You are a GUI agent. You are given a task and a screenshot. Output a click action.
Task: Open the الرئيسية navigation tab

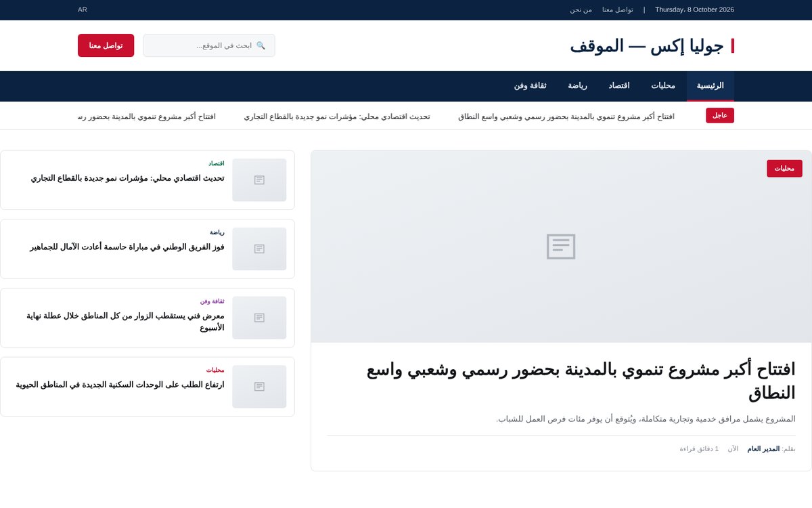pyautogui.click(x=710, y=86)
